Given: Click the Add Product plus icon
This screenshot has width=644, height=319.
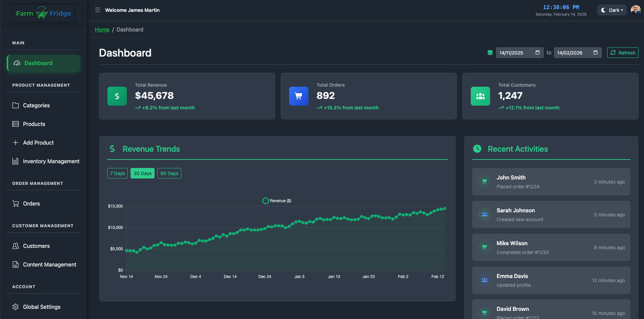Looking at the screenshot, I should pyautogui.click(x=16, y=143).
